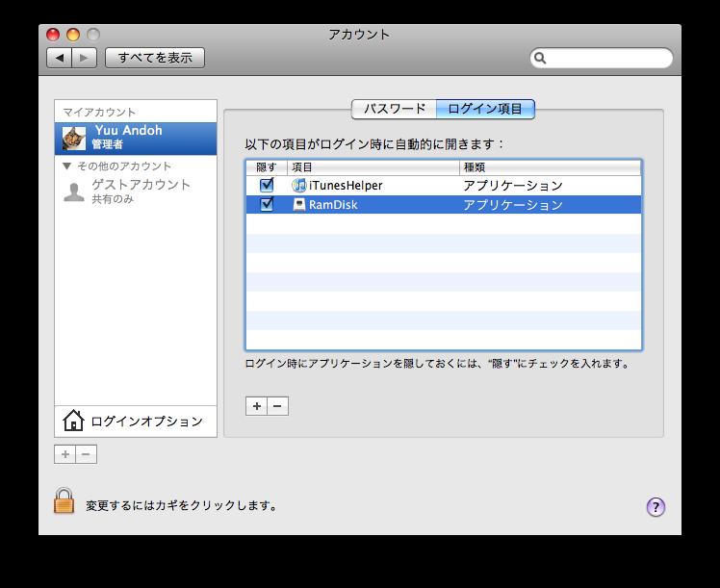Sort by 種類 column header
This screenshot has height=588, width=720.
point(550,167)
